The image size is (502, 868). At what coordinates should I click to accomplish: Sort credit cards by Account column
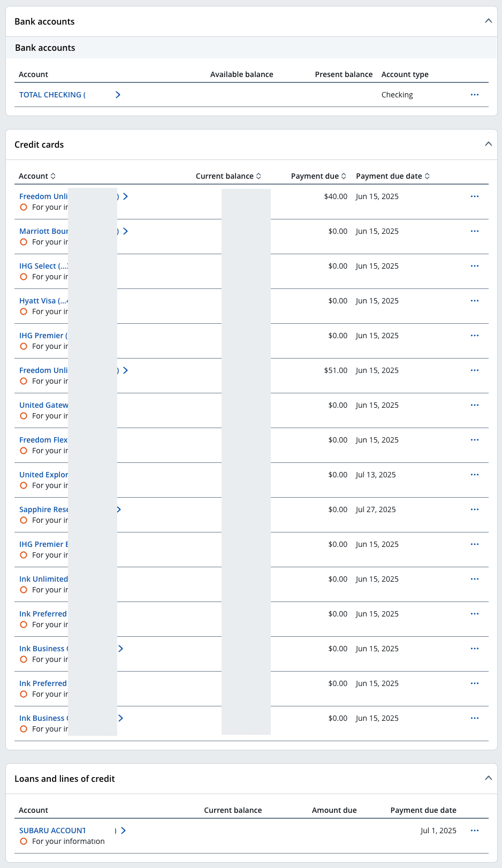click(x=37, y=176)
